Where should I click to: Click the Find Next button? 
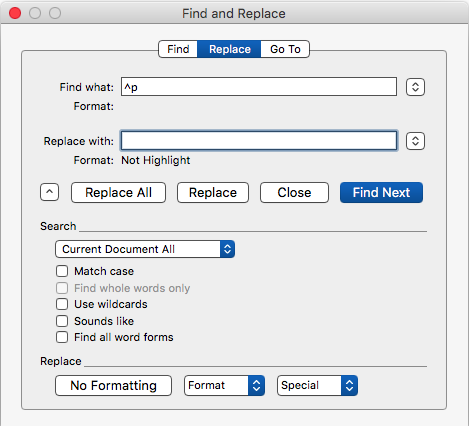[381, 192]
